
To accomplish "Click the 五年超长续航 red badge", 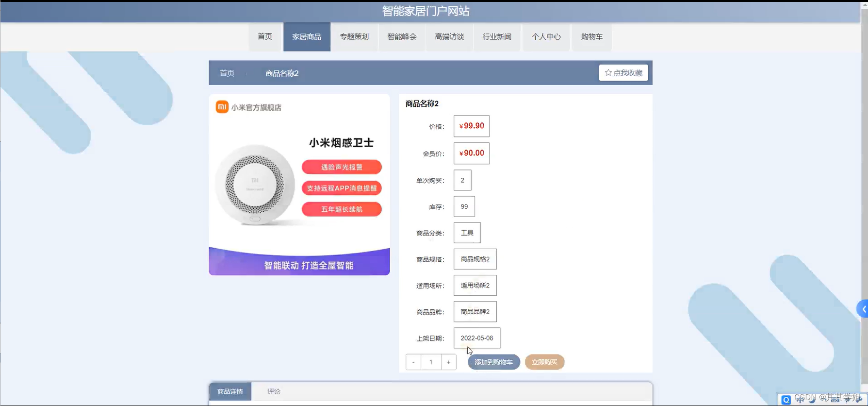I will 342,209.
